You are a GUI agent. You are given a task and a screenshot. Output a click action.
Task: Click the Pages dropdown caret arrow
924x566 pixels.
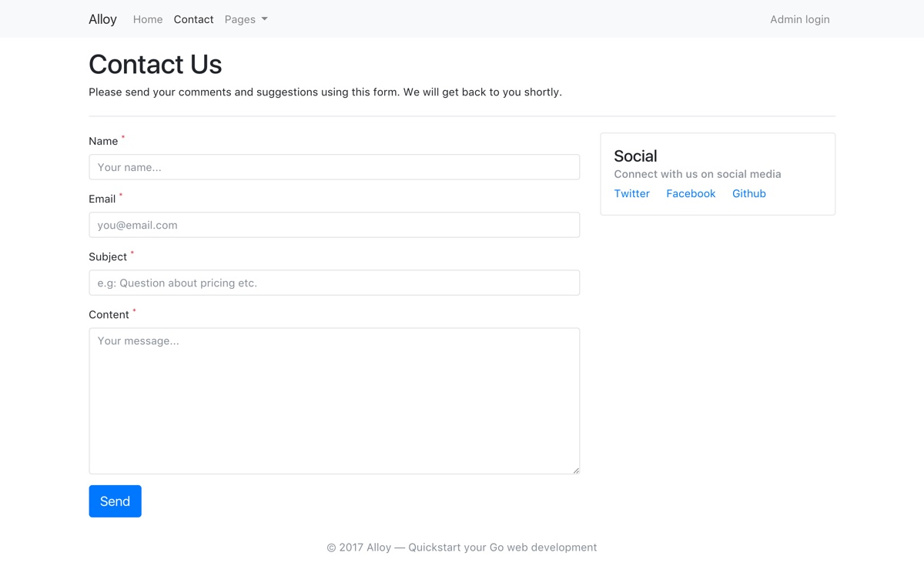tap(264, 19)
